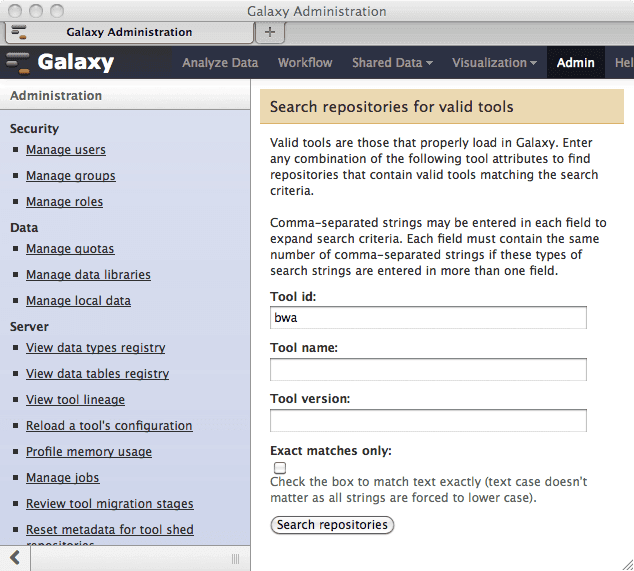The width and height of the screenshot is (634, 571).
Task: Open View data types registry link
Action: tap(96, 348)
